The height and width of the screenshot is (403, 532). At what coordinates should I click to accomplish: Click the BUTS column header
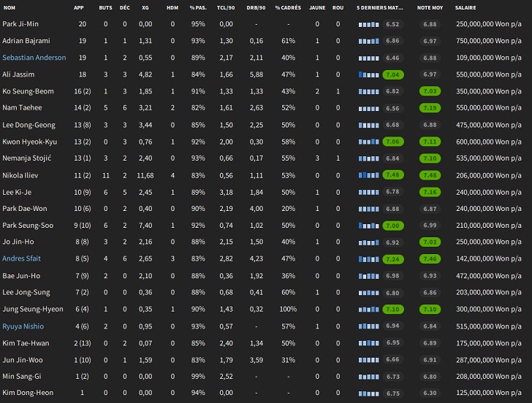tap(105, 7)
